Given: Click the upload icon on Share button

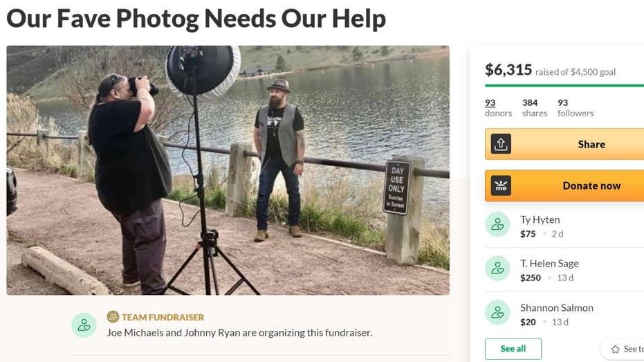Looking at the screenshot, I should (x=501, y=144).
